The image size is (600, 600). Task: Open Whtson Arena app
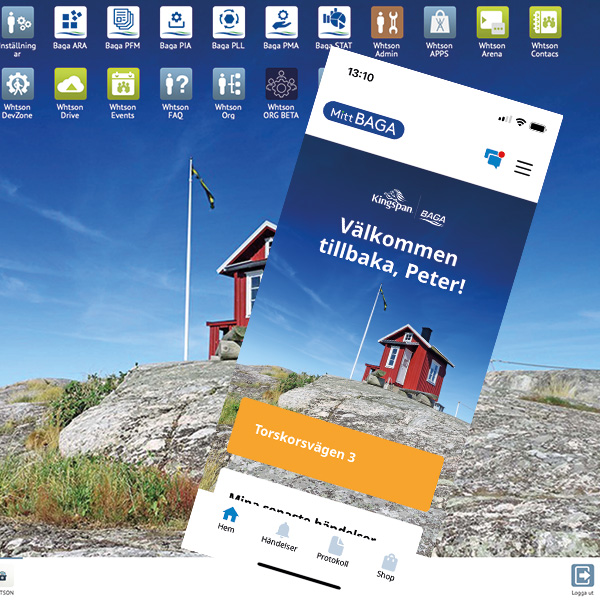click(493, 23)
